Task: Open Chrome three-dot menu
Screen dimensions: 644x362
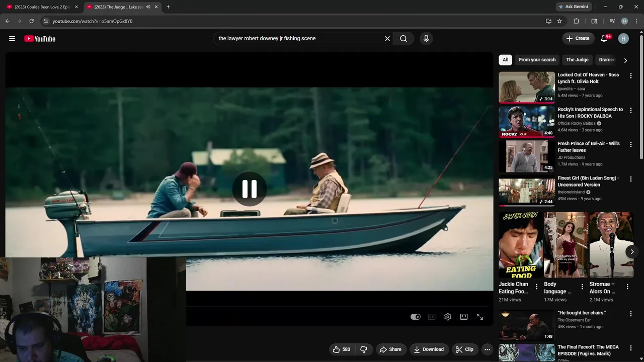Action: (x=637, y=21)
